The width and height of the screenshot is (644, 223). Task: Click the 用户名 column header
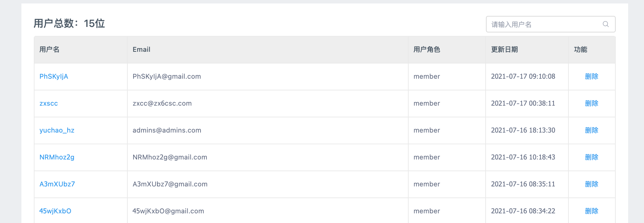pyautogui.click(x=49, y=49)
